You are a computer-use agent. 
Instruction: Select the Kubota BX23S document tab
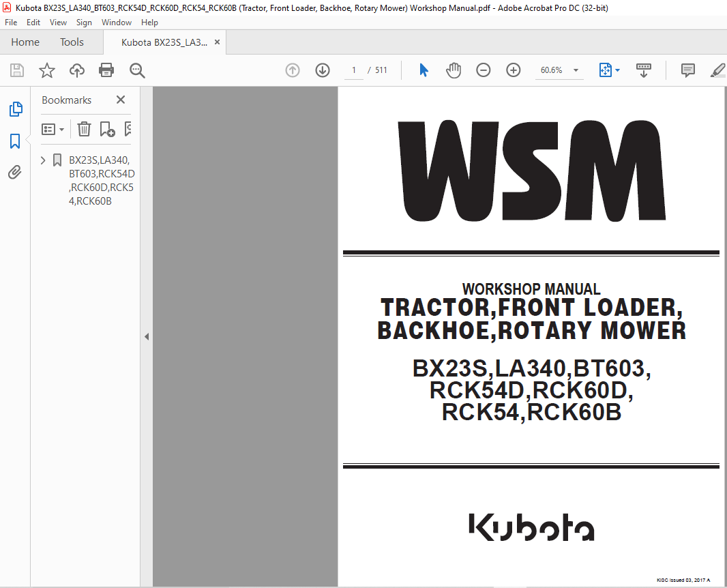click(164, 42)
